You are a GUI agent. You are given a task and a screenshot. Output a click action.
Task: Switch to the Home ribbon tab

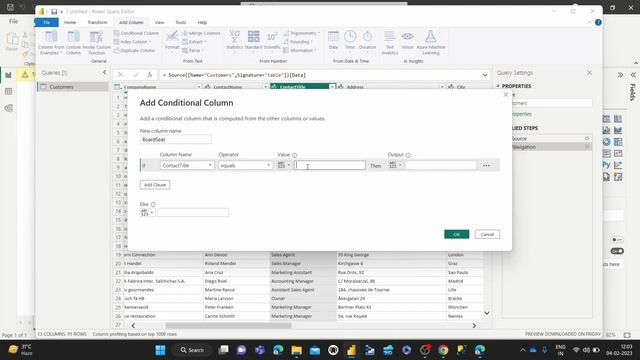[x=70, y=22]
